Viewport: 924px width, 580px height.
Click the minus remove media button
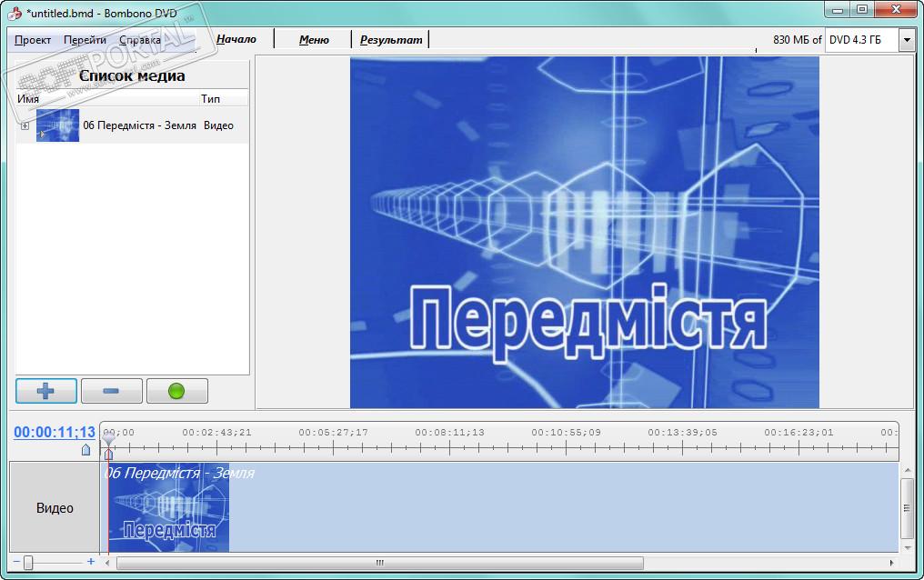click(x=111, y=391)
